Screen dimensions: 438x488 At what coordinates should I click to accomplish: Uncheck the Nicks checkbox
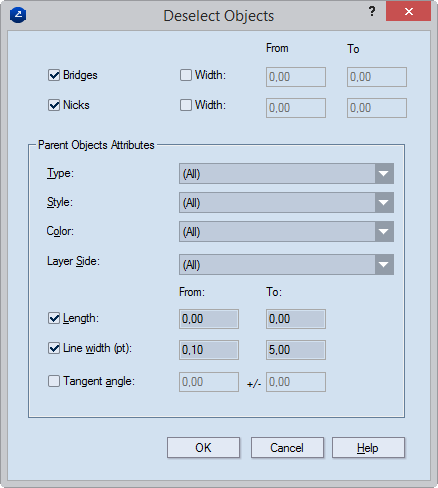54,105
